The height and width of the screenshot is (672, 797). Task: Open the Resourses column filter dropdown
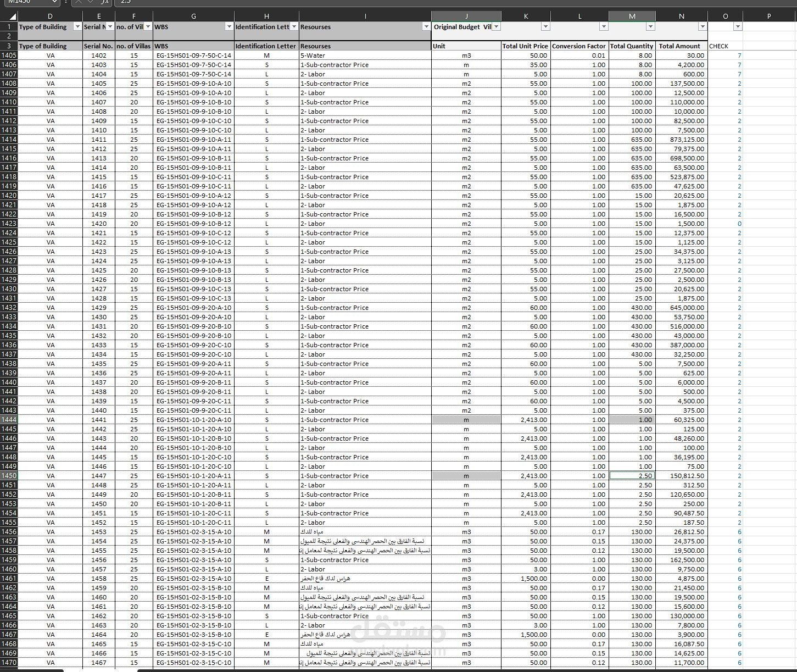pyautogui.click(x=426, y=27)
